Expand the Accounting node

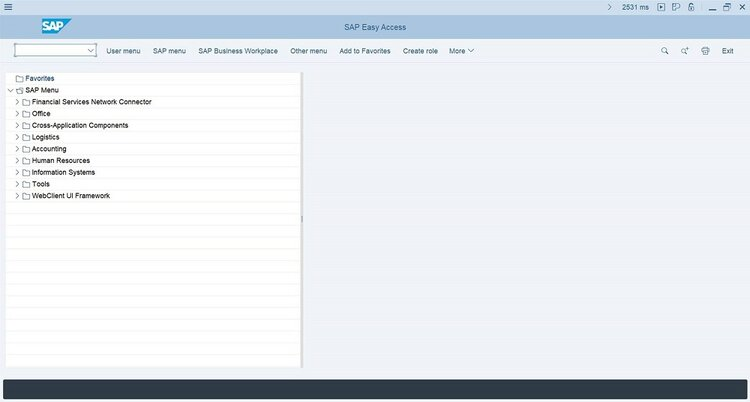click(x=17, y=149)
